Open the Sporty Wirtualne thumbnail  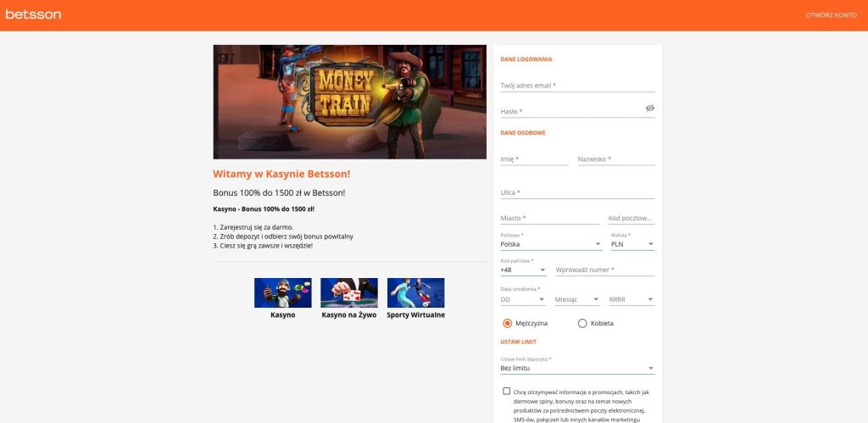(x=415, y=292)
